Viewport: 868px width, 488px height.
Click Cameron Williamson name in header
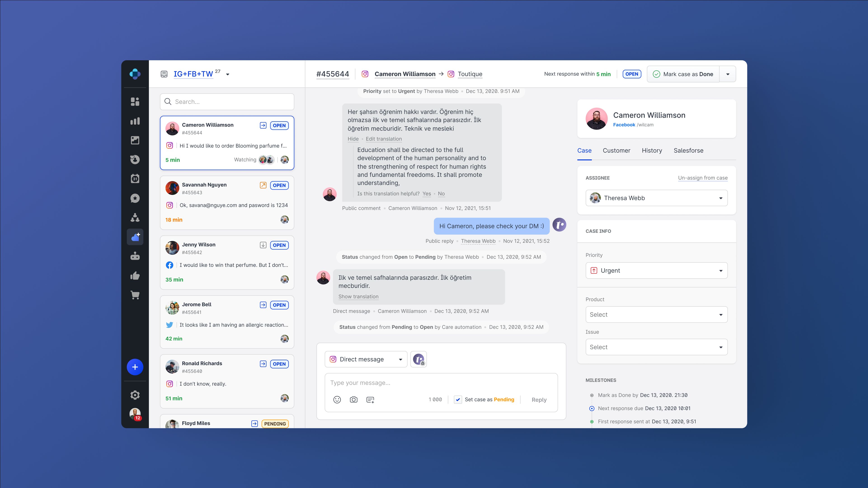pyautogui.click(x=405, y=74)
